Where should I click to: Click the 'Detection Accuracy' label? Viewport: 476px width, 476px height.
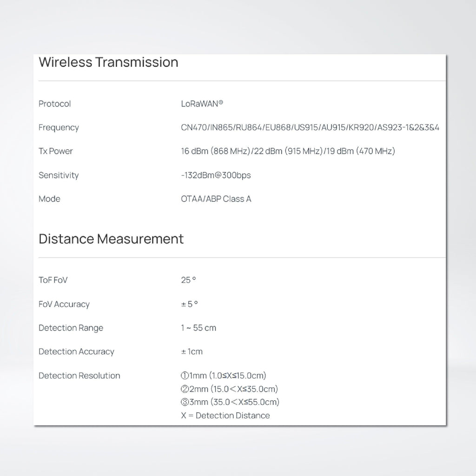[x=77, y=352]
